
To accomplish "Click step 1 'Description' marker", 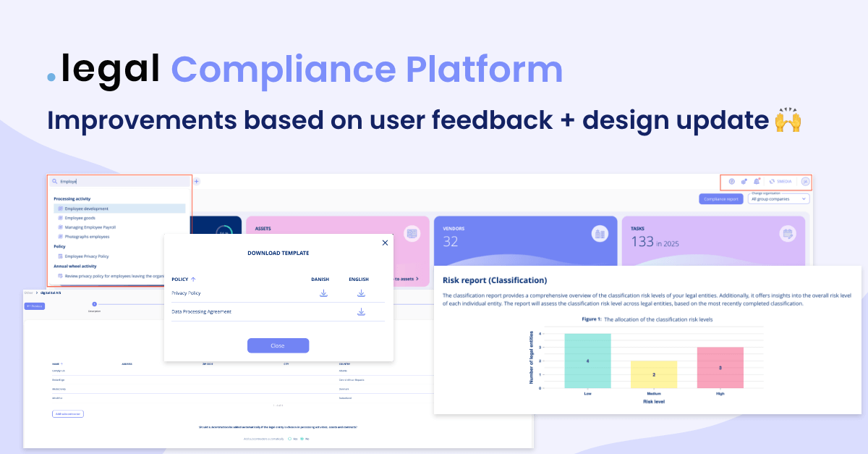I will [94, 304].
